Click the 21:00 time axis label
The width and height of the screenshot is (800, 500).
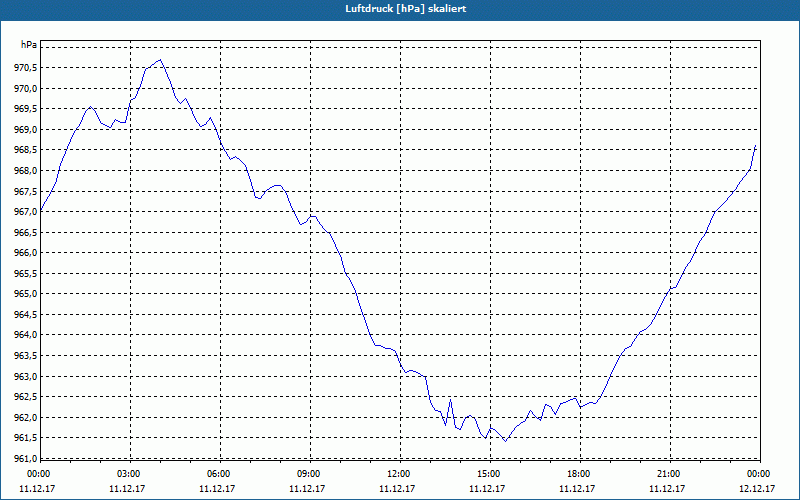tap(667, 474)
